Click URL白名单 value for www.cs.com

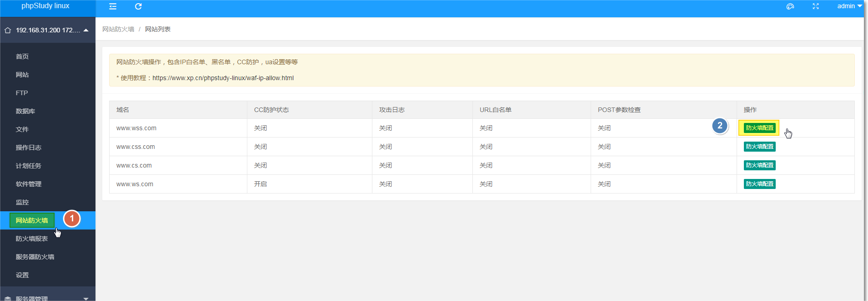coord(486,165)
